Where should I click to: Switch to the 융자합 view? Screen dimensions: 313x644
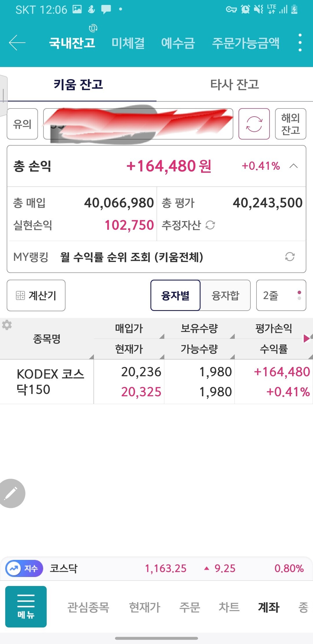(225, 295)
